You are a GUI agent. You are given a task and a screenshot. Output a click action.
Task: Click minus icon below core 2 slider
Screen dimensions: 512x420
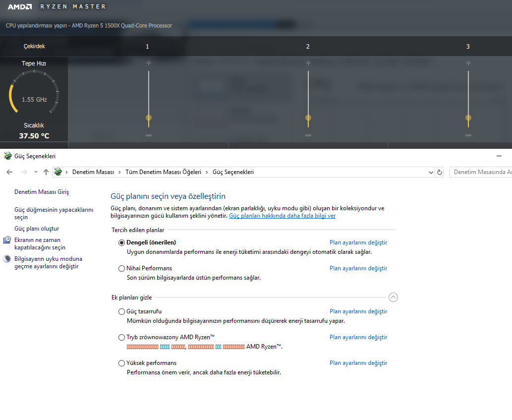click(308, 135)
